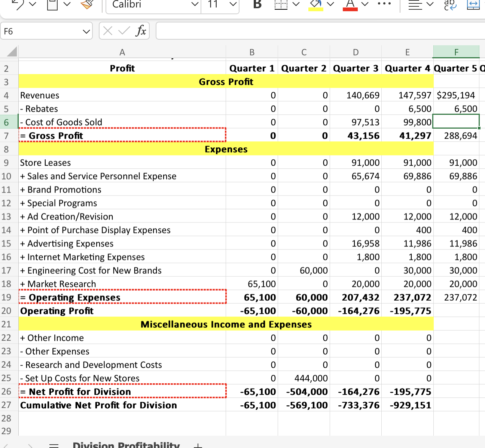This screenshot has width=485, height=448.
Task: Apply yellow fill color bucket
Action: pyautogui.click(x=316, y=4)
